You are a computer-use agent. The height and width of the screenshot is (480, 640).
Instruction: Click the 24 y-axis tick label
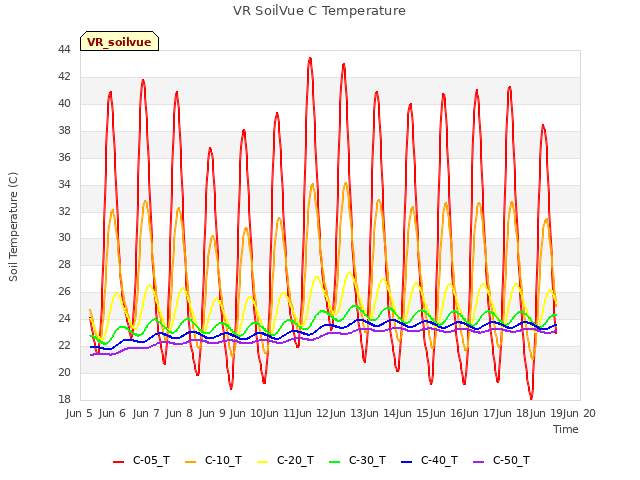coord(64,318)
